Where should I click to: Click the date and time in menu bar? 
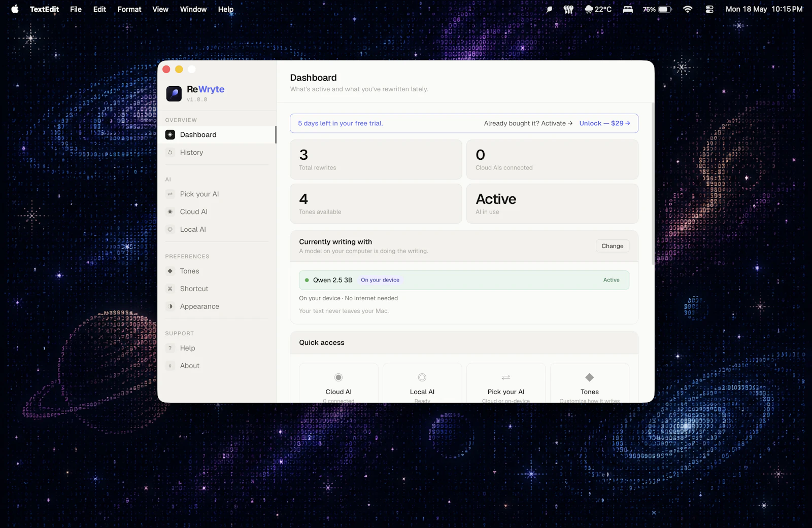click(x=764, y=9)
